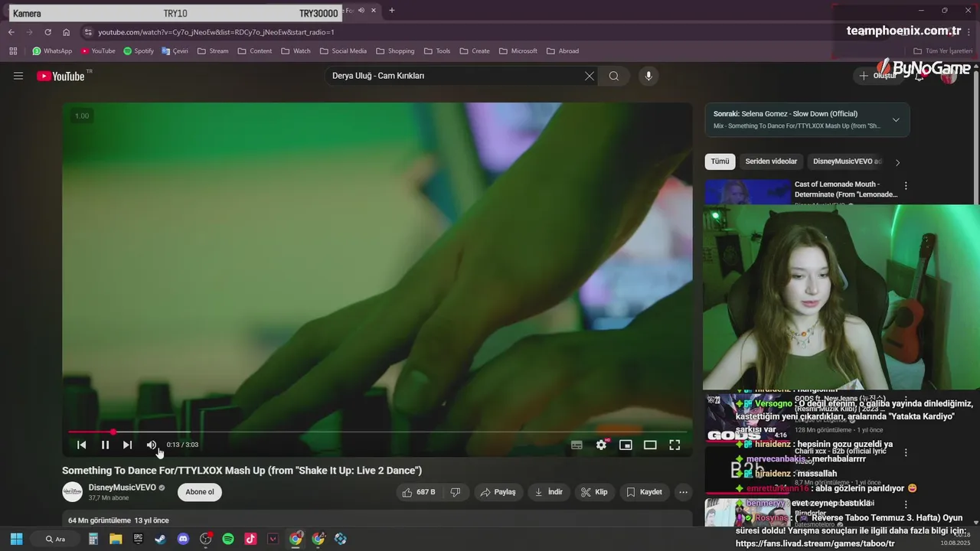The image size is (980, 551).
Task: Toggle subtitles on the player
Action: [x=577, y=445]
